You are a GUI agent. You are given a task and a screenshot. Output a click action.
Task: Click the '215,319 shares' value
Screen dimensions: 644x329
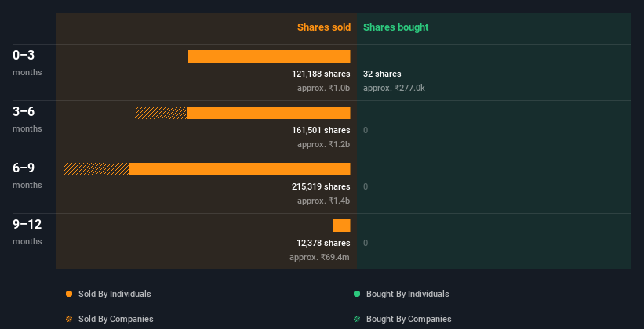click(x=321, y=186)
